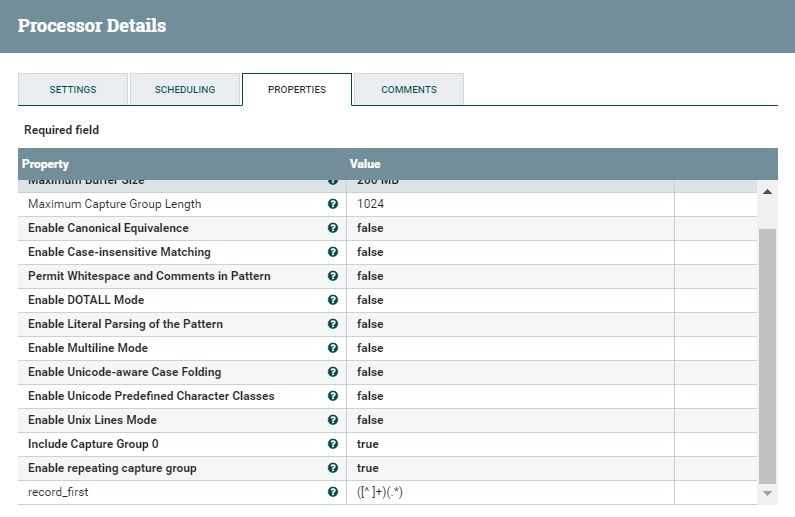The height and width of the screenshot is (517, 795).
Task: Open the Scheduling tab
Action: (x=185, y=89)
